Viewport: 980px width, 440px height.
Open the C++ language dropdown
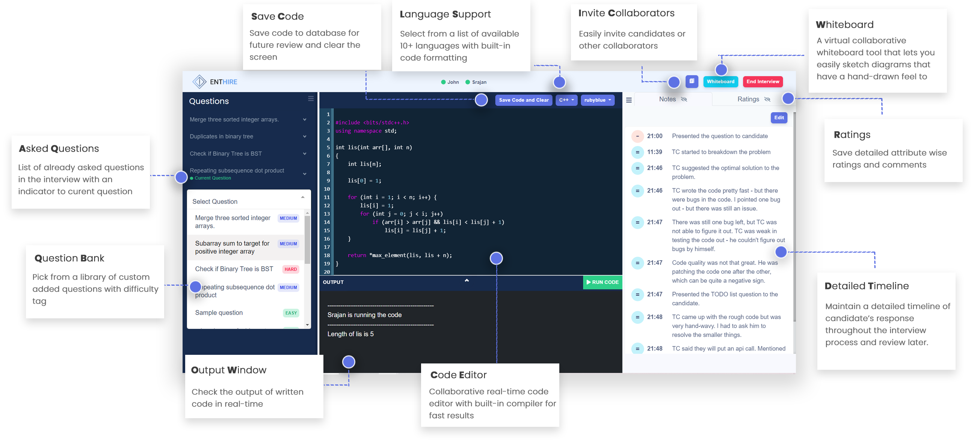pyautogui.click(x=566, y=100)
